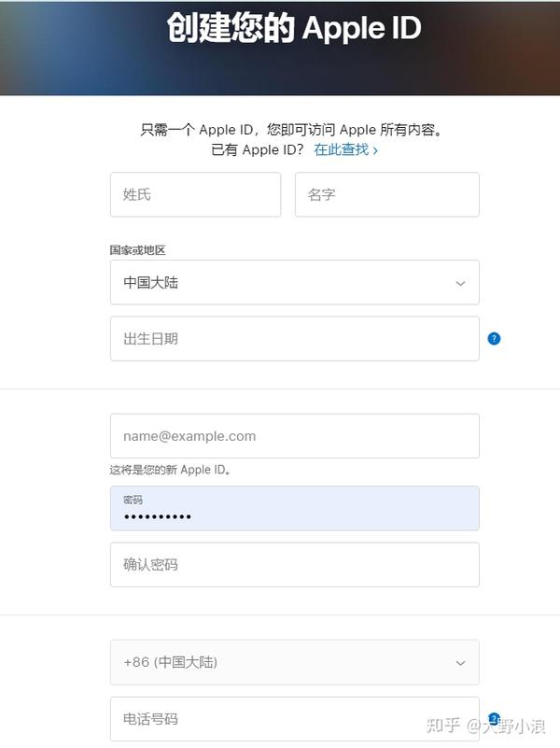
Task: Click the 创建您的 Apple ID heading
Action: 294,28
